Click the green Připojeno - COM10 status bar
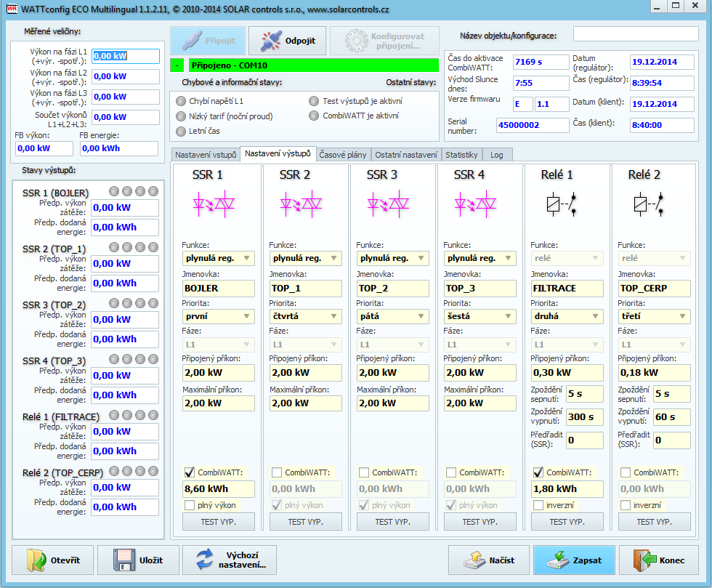 pyautogui.click(x=313, y=65)
